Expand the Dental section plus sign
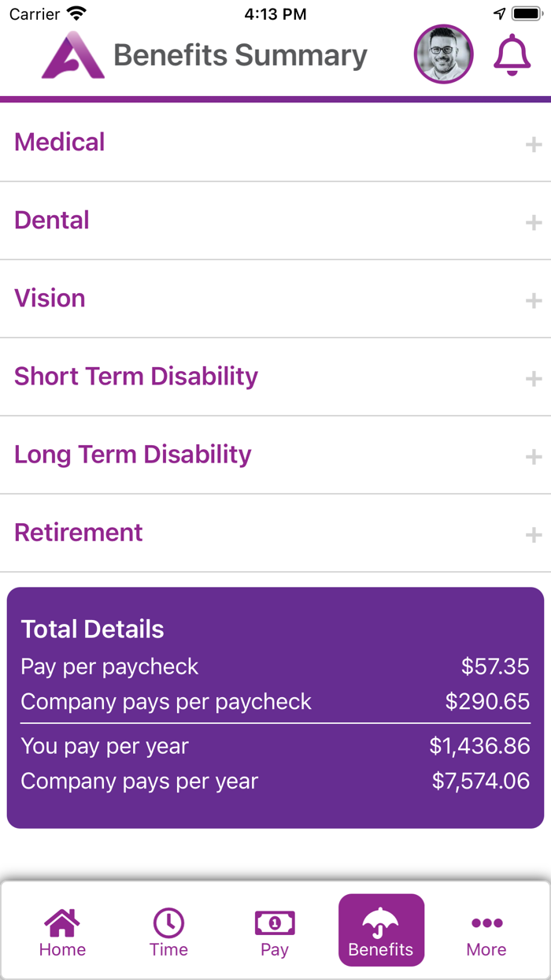 coord(534,223)
